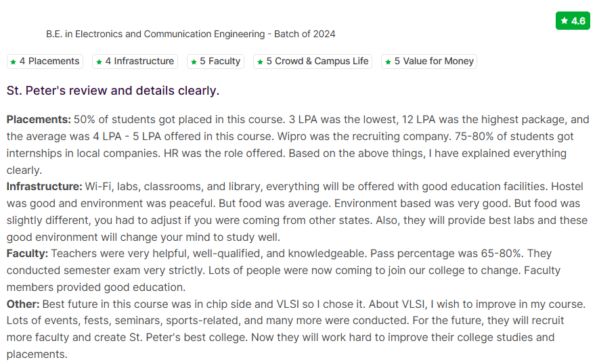Click the bold 'Faculty:' section heading

pos(27,253)
